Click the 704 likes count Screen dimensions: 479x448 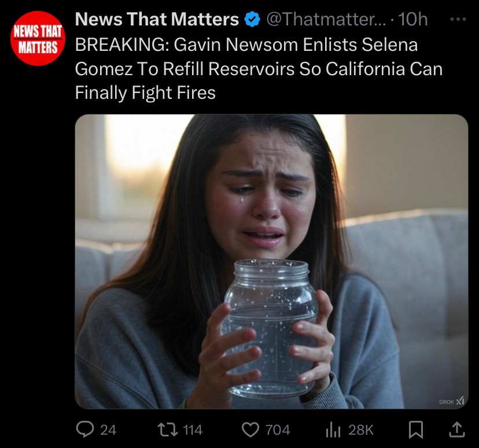click(x=278, y=430)
